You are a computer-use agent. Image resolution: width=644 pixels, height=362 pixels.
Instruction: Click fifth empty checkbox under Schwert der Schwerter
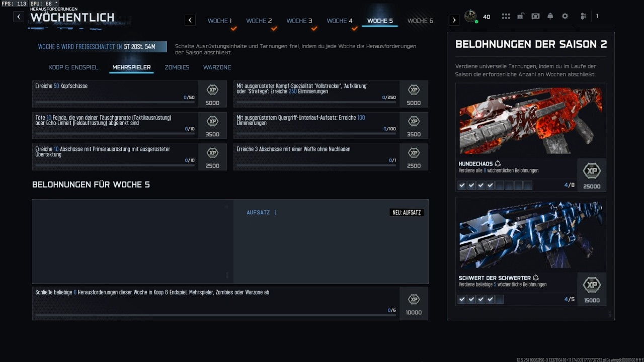point(500,300)
